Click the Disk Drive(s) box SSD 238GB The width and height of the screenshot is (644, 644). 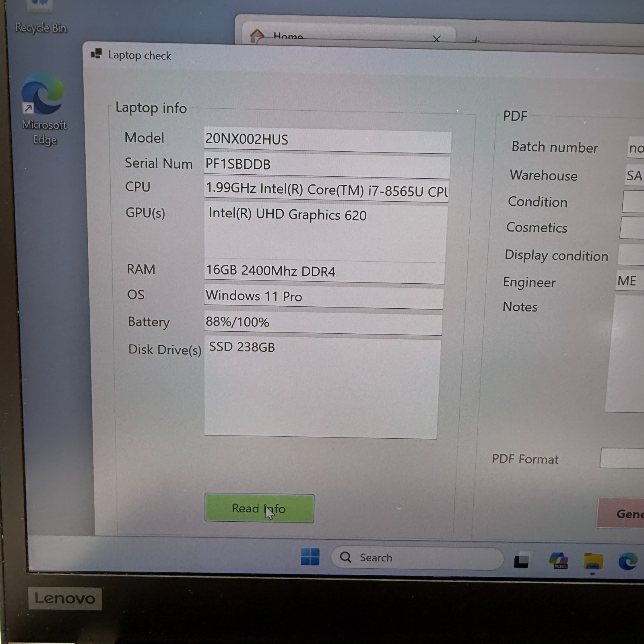pos(322,388)
